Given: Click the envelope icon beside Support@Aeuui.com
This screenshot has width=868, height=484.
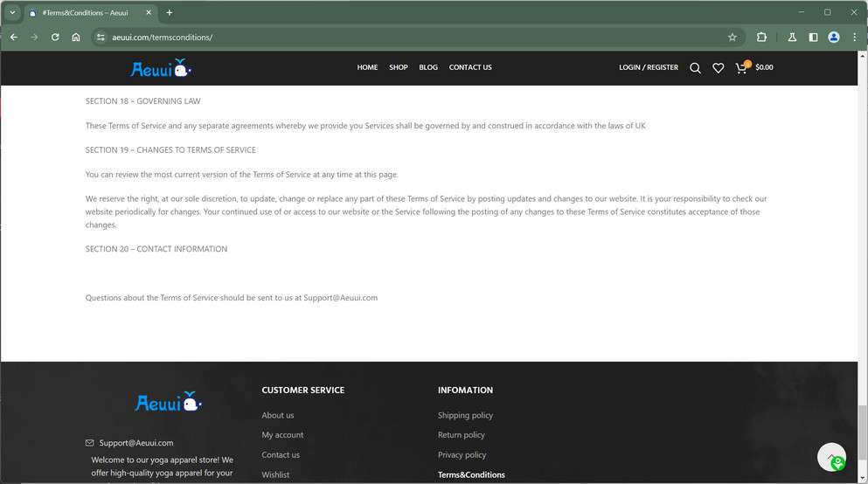Looking at the screenshot, I should click(x=90, y=443).
